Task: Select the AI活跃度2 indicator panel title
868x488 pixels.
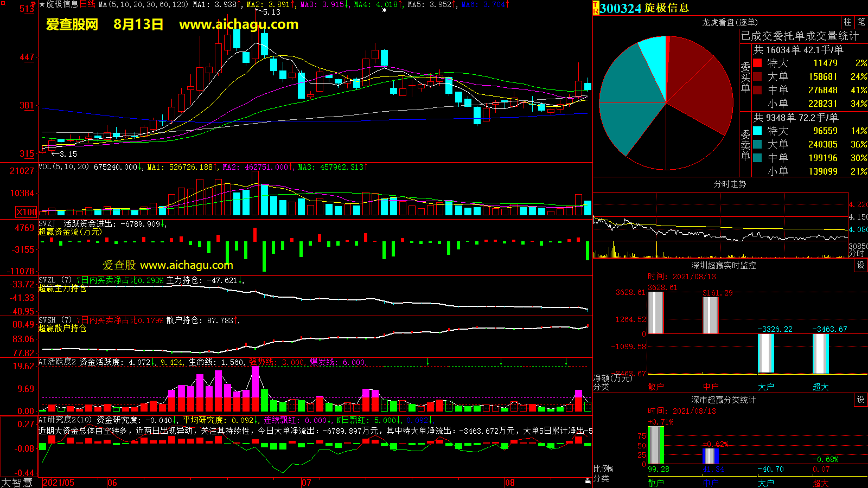Action: click(x=58, y=362)
